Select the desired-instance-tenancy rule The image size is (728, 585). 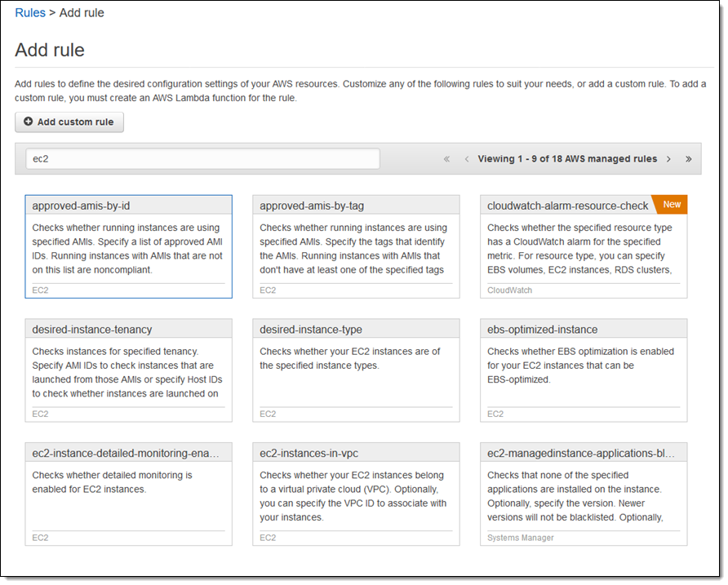pos(128,370)
